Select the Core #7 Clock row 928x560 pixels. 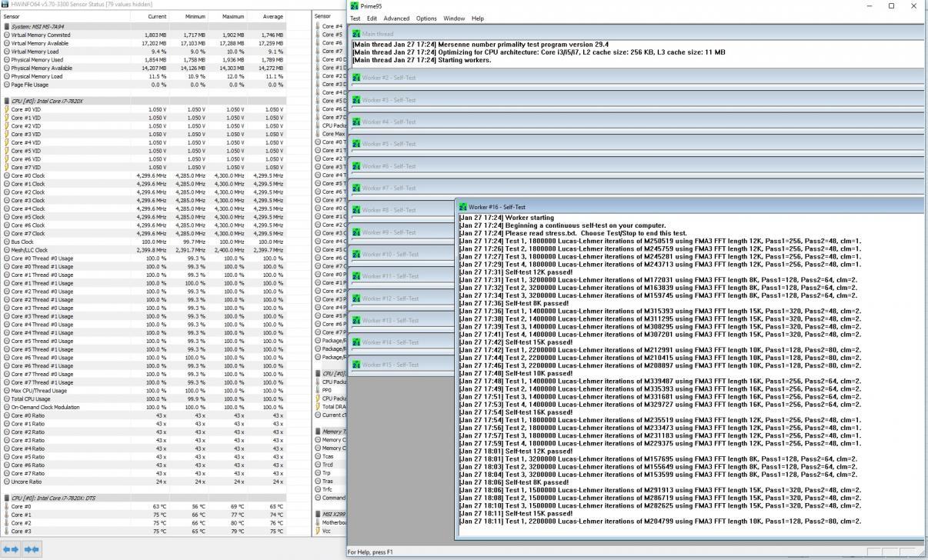pyautogui.click(x=143, y=233)
